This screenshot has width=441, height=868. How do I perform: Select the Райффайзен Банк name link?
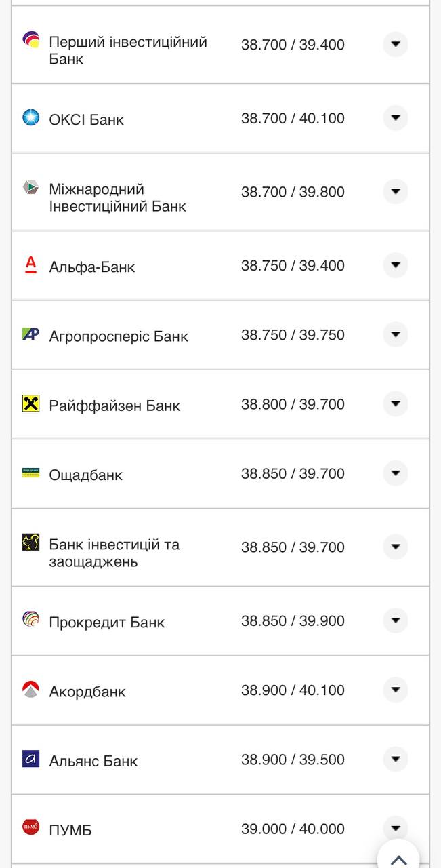coord(114,404)
